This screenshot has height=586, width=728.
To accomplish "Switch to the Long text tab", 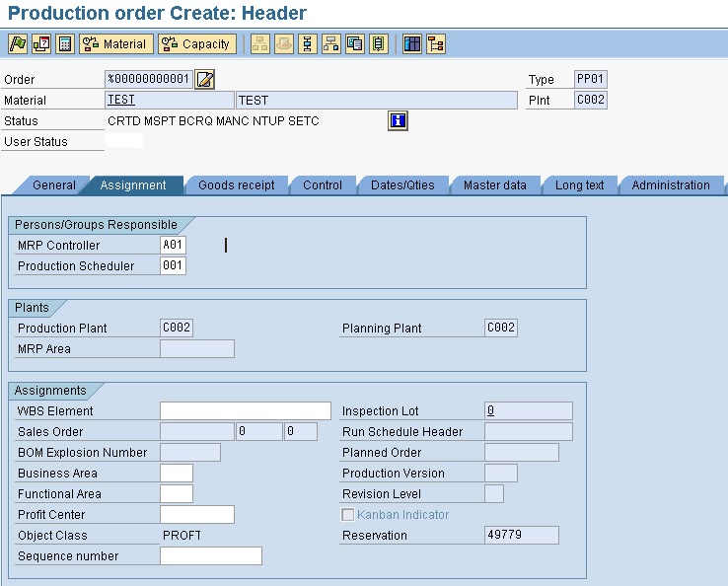I will click(579, 185).
